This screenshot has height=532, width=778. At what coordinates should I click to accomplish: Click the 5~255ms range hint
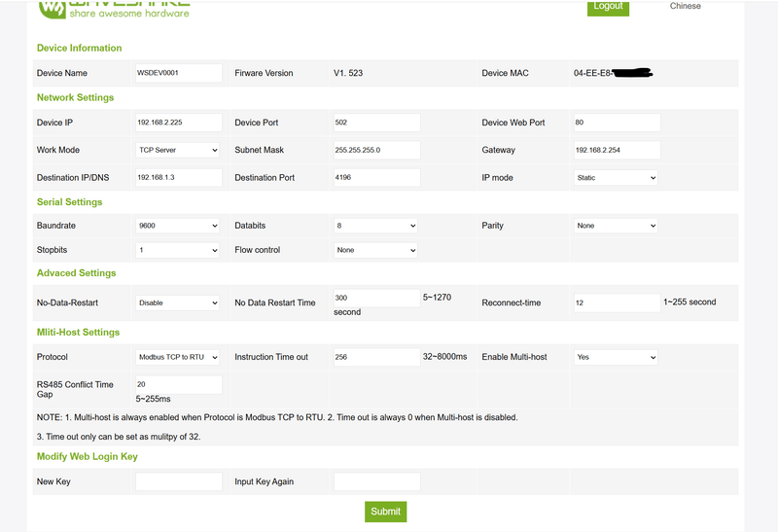tap(154, 399)
